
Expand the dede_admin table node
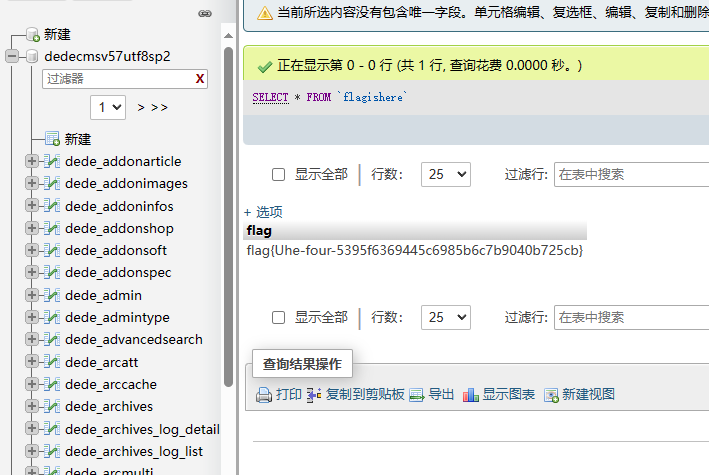[x=32, y=295]
